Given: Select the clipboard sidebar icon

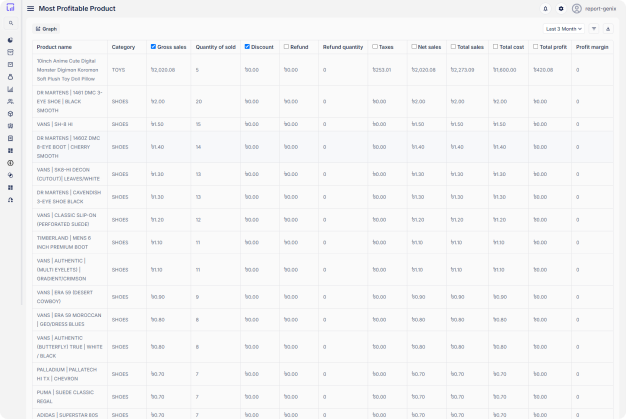Looking at the screenshot, I should click(10, 138).
